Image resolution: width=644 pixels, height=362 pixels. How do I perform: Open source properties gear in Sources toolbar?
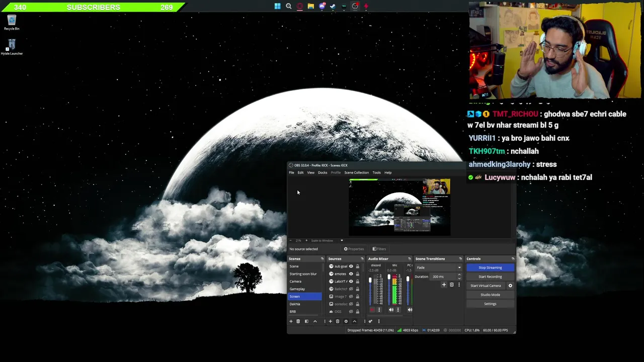coord(346,321)
